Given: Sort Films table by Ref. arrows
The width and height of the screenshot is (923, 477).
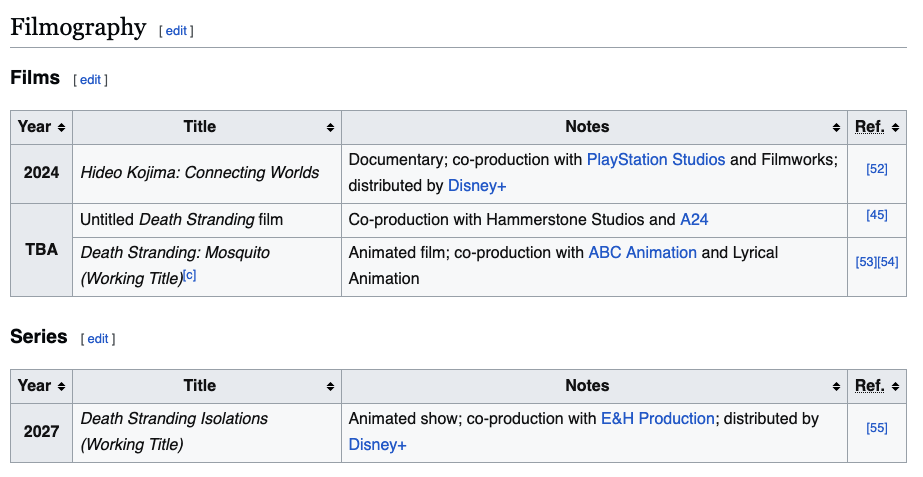Looking at the screenshot, I should pyautogui.click(x=895, y=127).
